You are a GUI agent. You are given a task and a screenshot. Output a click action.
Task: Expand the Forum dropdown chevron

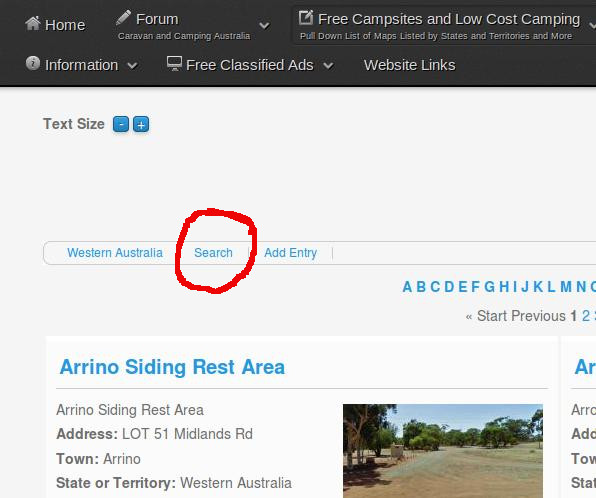click(x=264, y=26)
